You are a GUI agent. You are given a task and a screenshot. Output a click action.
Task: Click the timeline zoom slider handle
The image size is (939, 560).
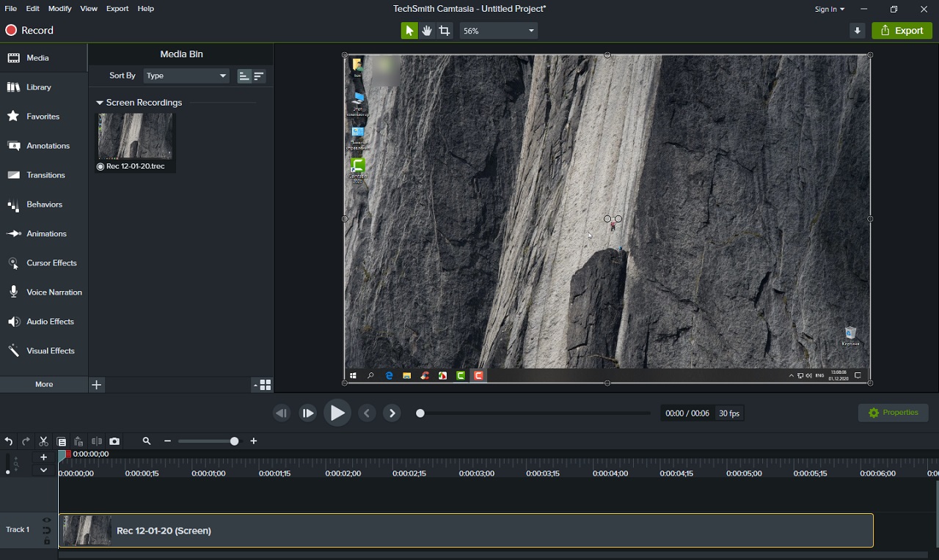click(x=234, y=441)
